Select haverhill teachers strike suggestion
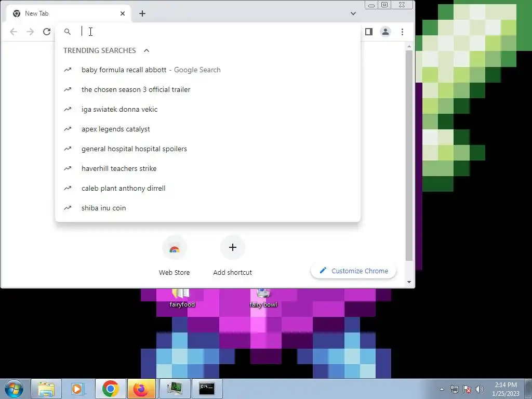The image size is (532, 399). pos(208,168)
